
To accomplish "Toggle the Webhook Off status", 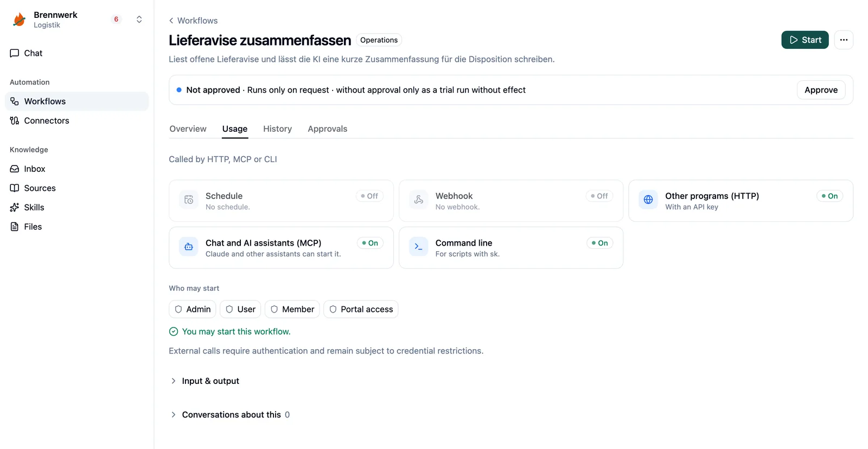I will pyautogui.click(x=599, y=196).
